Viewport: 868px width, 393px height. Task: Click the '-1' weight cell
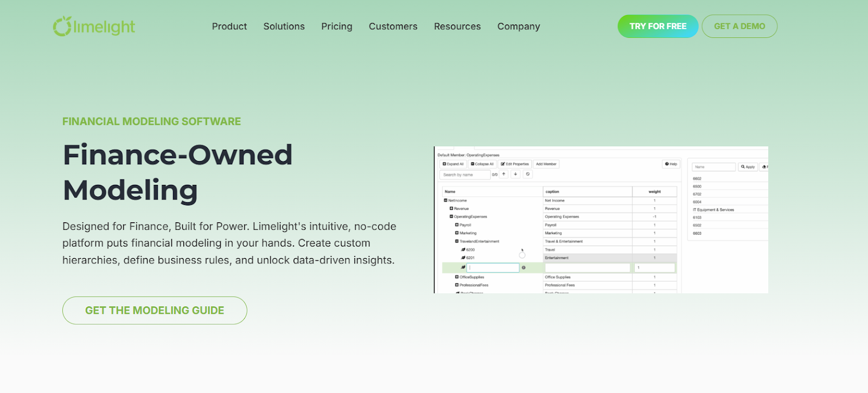[655, 217]
